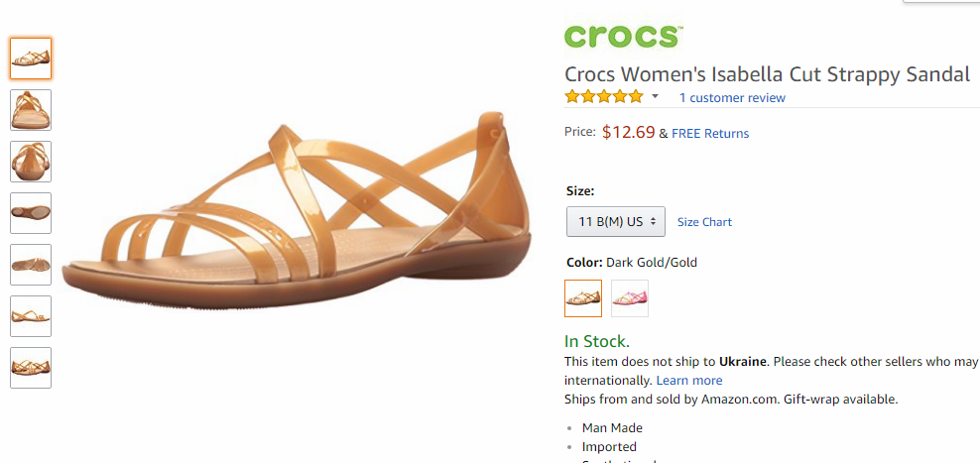
Task: Choose the pink sandal color swatch
Action: click(630, 298)
